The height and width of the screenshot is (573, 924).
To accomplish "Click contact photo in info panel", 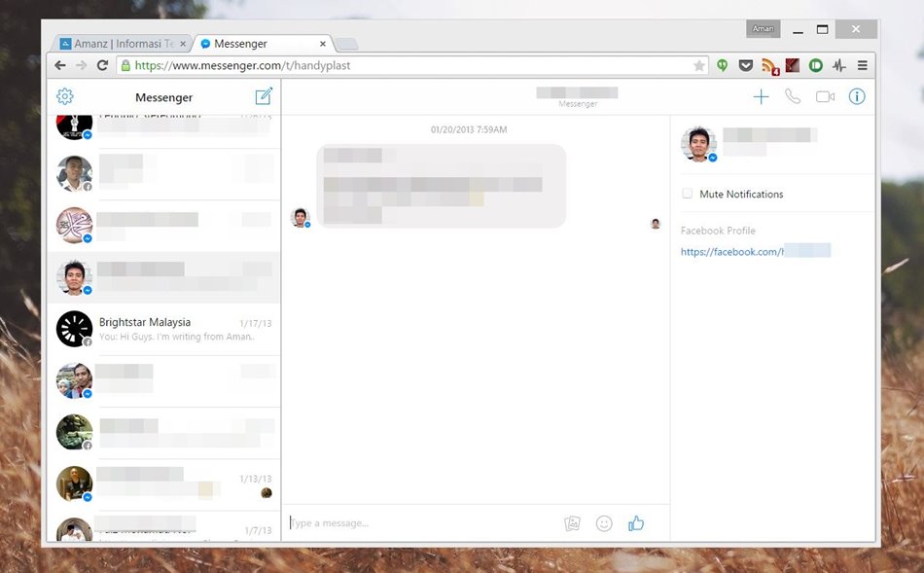I will pos(698,143).
